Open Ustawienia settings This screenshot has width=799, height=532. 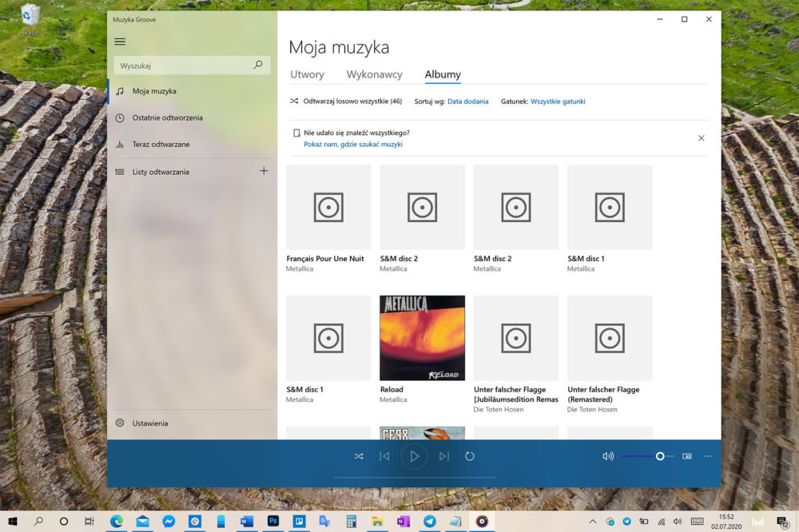coord(192,423)
